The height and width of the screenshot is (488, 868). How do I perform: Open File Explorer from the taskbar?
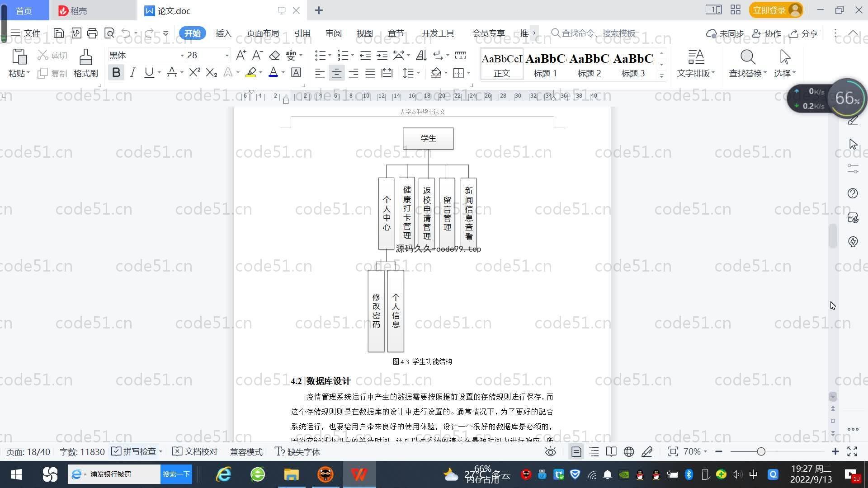291,474
